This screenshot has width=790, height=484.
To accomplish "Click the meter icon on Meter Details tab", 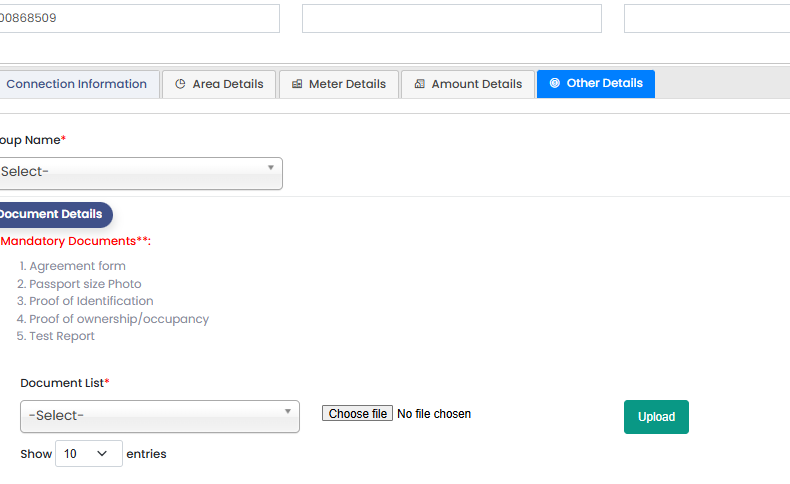I will [297, 85].
